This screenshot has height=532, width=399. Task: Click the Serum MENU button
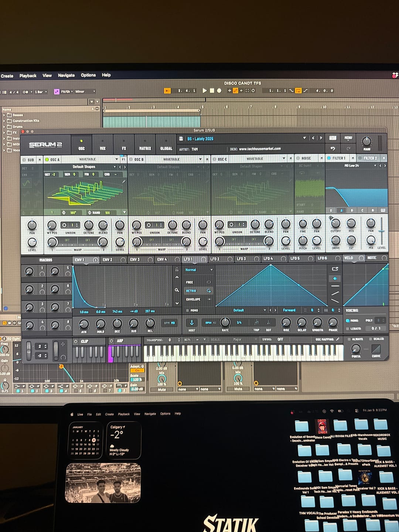coord(348,138)
